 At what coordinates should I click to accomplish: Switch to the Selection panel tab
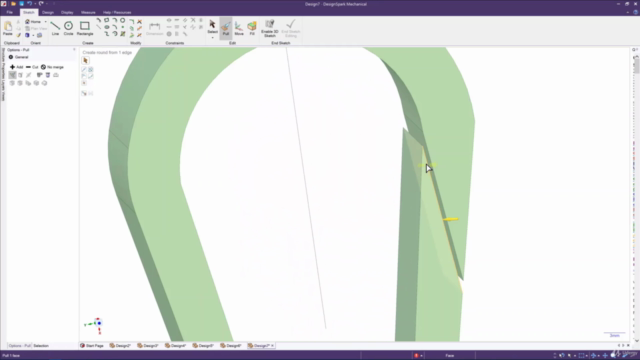pyautogui.click(x=41, y=346)
